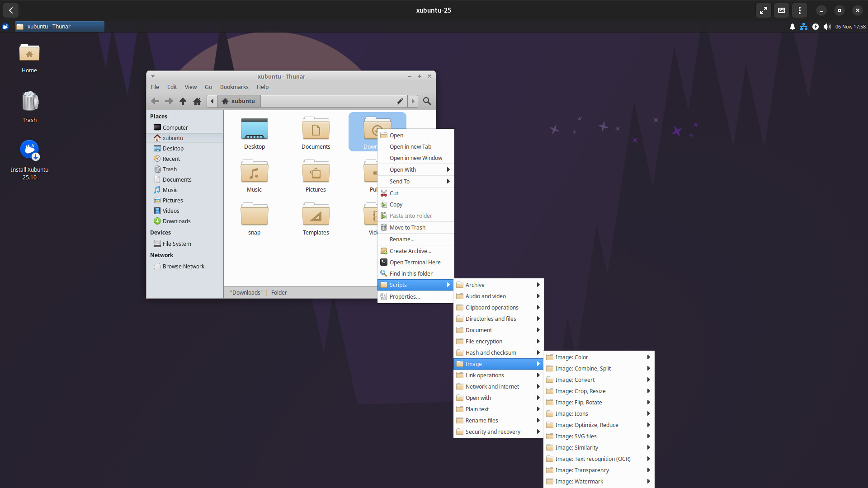Open the Bookmarks menu in the menu bar
The width and height of the screenshot is (868, 488).
pyautogui.click(x=234, y=87)
